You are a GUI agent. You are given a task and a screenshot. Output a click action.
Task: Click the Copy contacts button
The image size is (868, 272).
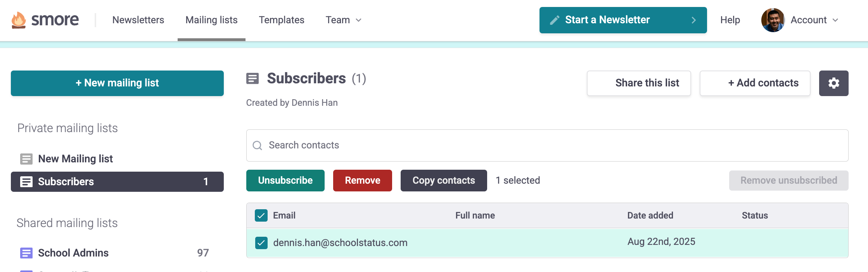[x=444, y=181]
